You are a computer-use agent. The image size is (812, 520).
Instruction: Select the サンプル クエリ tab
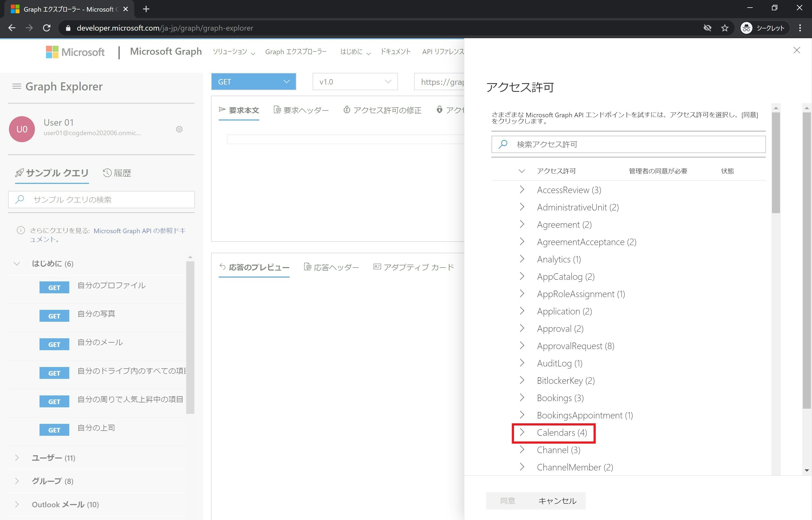52,173
